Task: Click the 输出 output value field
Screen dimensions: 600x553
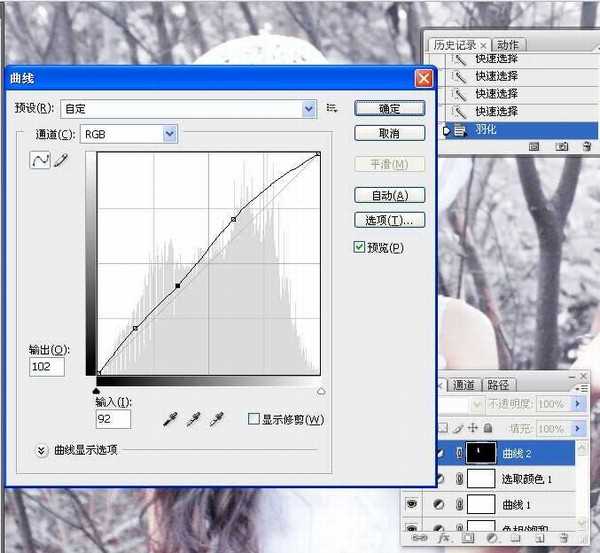Action: coord(46,367)
